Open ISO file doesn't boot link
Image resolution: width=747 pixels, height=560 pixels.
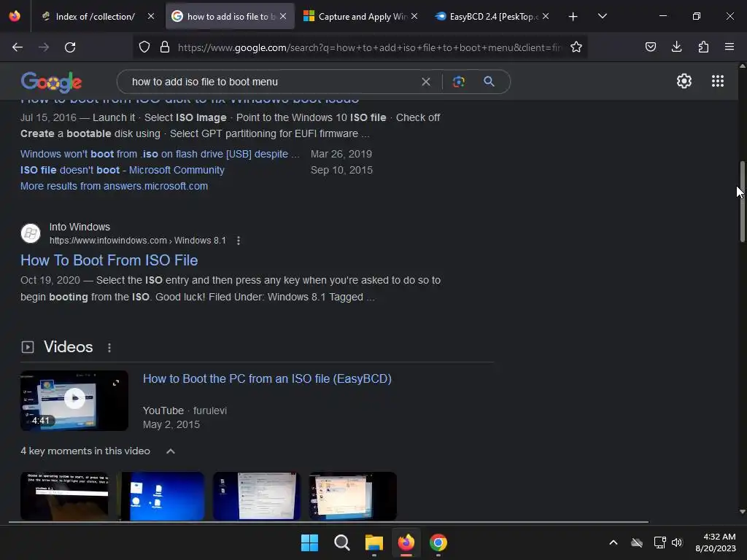click(x=123, y=170)
